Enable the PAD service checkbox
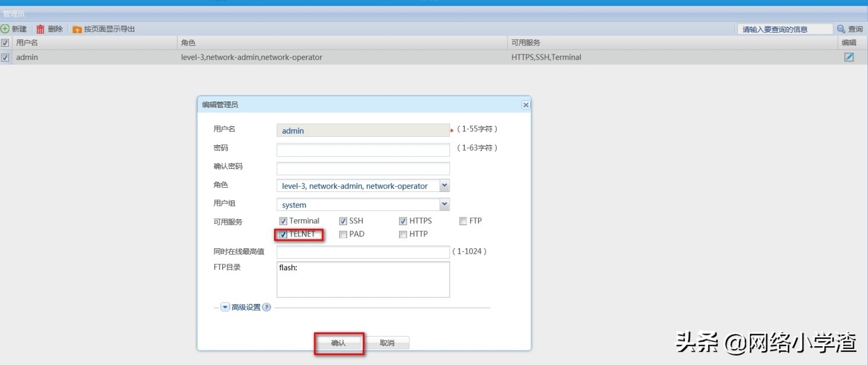This screenshot has height=365, width=868. pyautogui.click(x=343, y=234)
